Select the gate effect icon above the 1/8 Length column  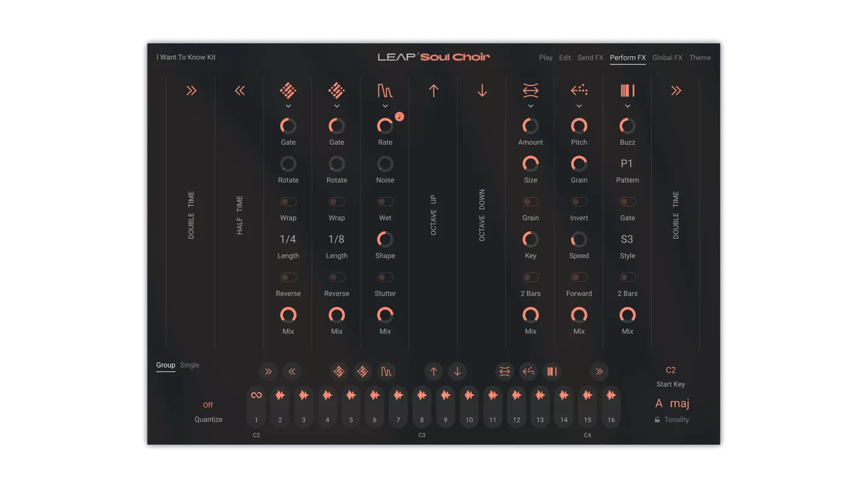pos(336,90)
